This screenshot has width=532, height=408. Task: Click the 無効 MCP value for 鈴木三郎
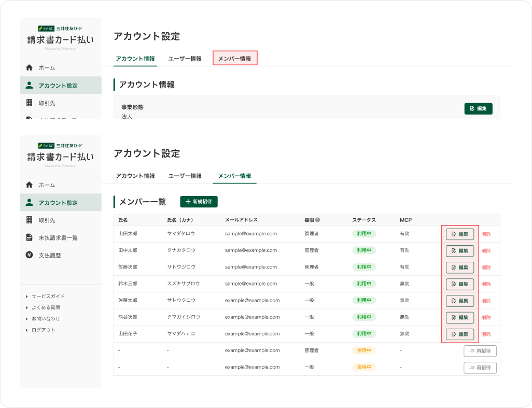click(404, 283)
